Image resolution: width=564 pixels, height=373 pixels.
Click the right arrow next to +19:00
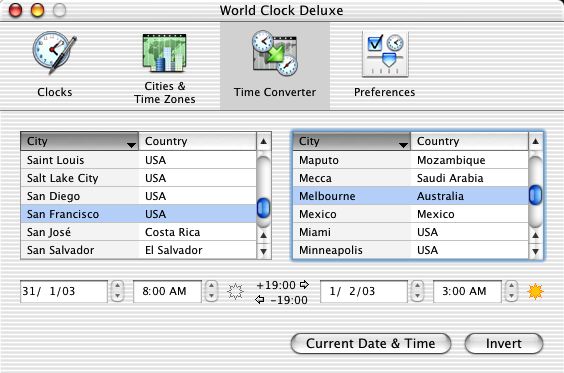304,285
